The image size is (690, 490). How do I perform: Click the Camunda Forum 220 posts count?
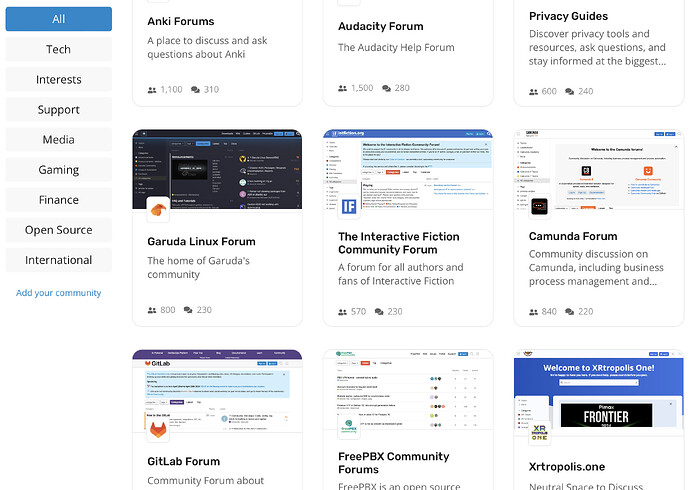coord(586,312)
